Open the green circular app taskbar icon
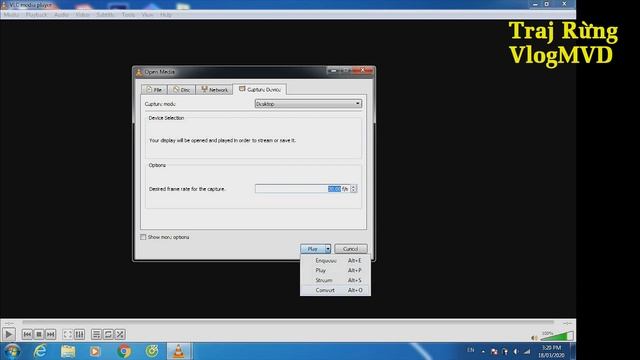Viewport: 640px width, 360px height. 152,351
